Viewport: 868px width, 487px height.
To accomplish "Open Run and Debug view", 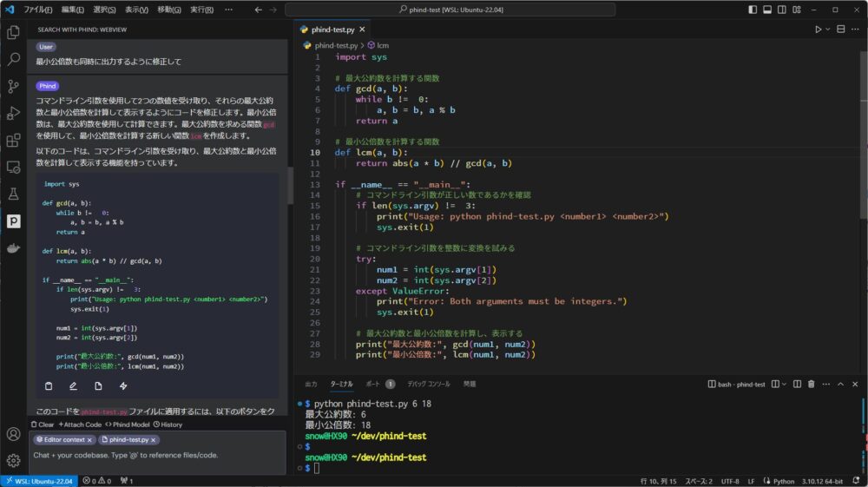I will (13, 113).
